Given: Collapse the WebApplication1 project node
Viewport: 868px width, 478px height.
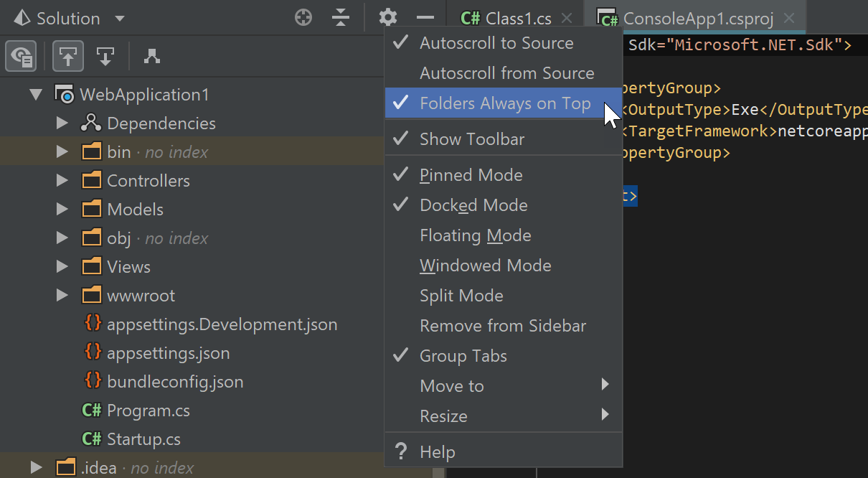Looking at the screenshot, I should coord(36,95).
